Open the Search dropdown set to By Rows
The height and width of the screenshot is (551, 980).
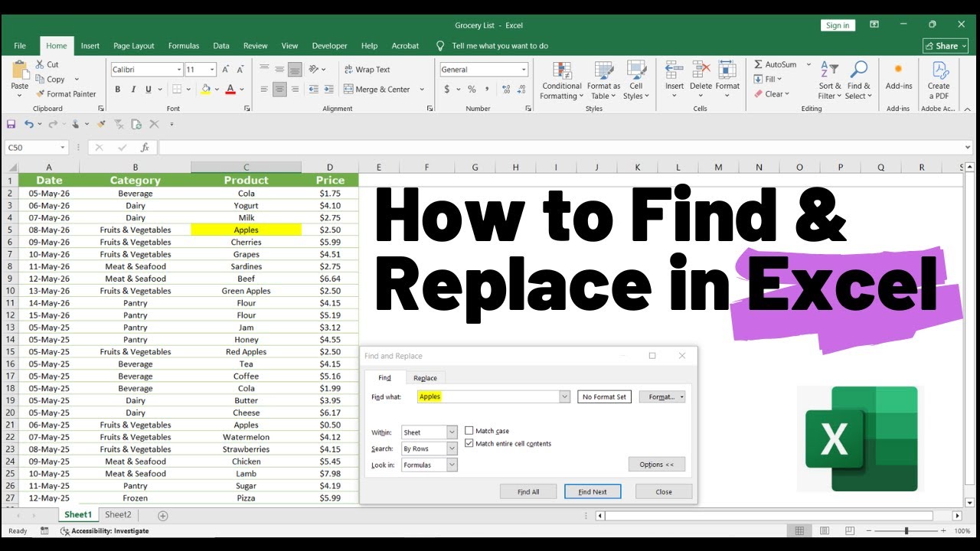coord(452,448)
